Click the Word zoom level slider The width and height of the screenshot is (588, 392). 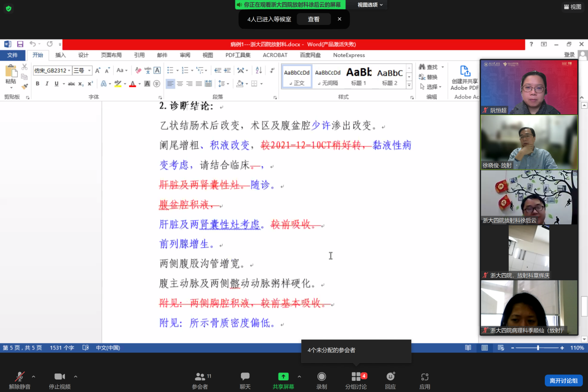[538, 348]
